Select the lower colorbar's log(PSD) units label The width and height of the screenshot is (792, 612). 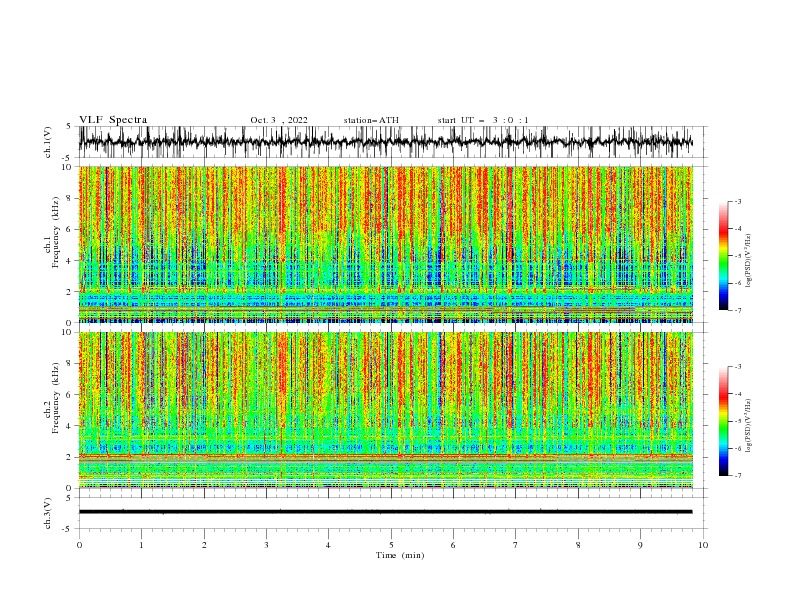click(x=749, y=425)
